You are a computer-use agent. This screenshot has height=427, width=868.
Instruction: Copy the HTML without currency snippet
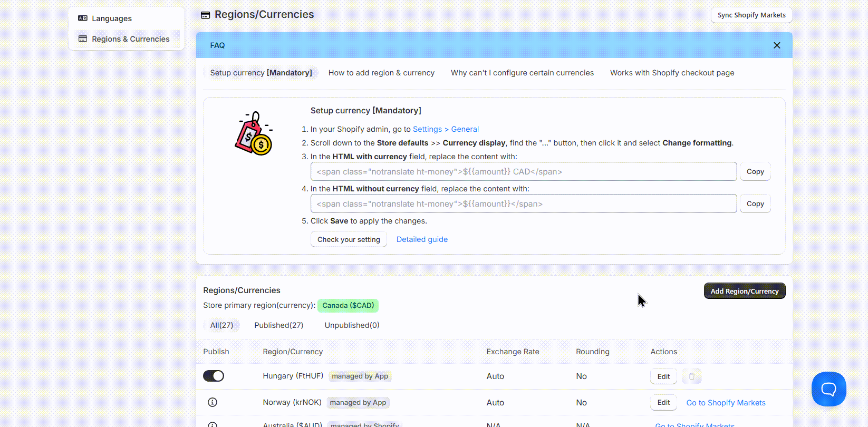tap(755, 203)
